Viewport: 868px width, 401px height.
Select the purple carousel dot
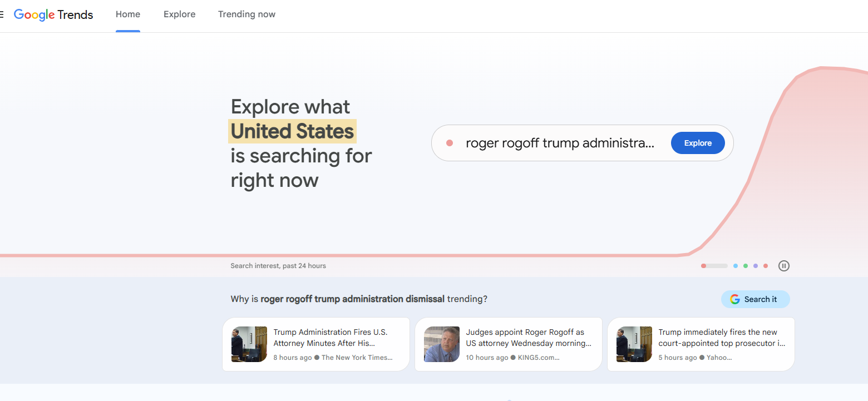[x=756, y=266]
